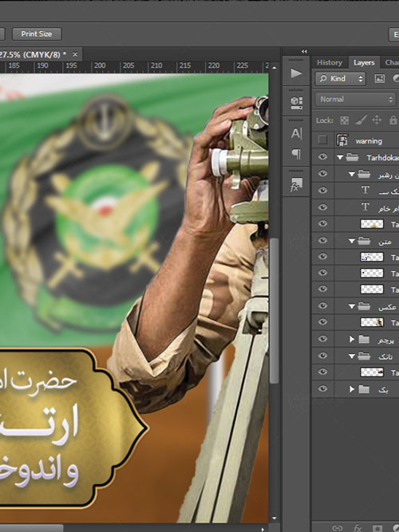Click the horizontal ruler at mark 200
The height and width of the screenshot is (532, 399).
[x=99, y=65]
